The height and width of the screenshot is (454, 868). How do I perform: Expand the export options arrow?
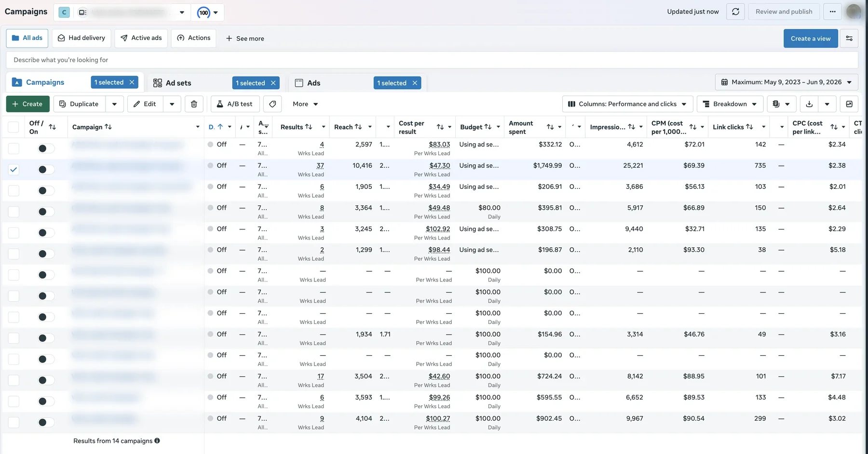827,104
